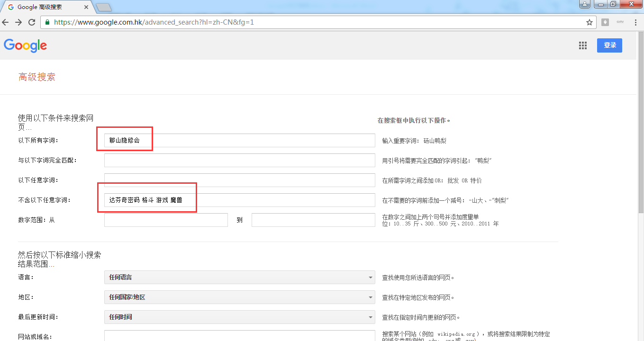Expand the 地区 (任何国家/地区) dropdown
The image size is (644, 341).
[240, 297]
